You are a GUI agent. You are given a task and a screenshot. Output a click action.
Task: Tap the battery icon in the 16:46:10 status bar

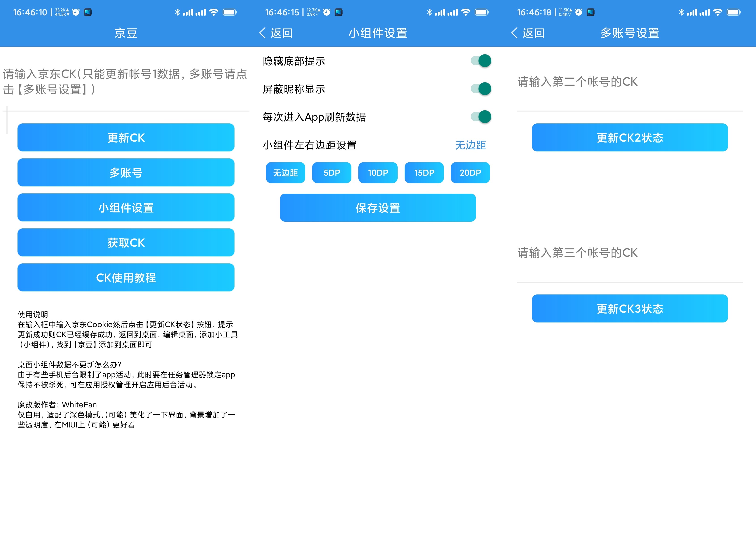pos(230,12)
